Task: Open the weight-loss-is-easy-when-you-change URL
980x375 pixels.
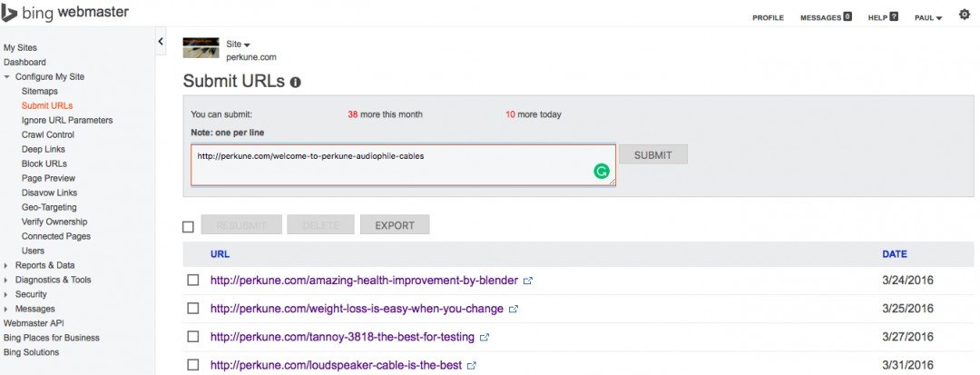Action: pyautogui.click(x=357, y=309)
